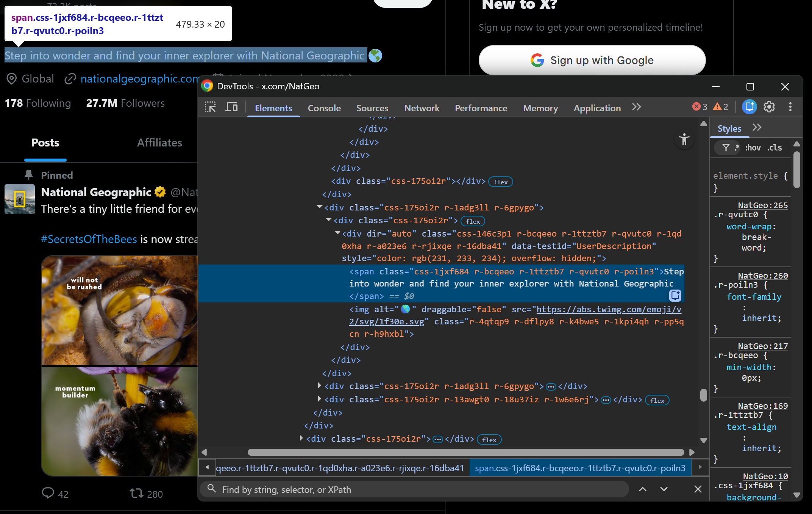Click the accessibility tree toggle button
812x514 pixels.
tap(684, 139)
